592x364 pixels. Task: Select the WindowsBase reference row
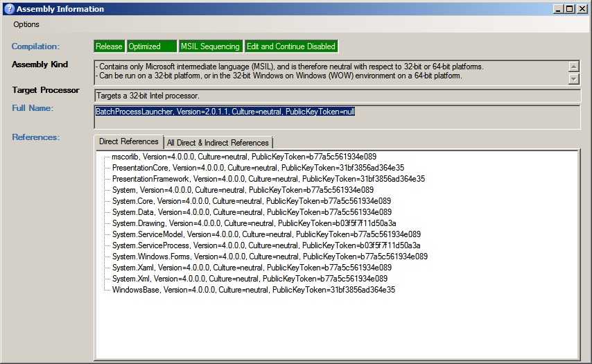coord(253,290)
